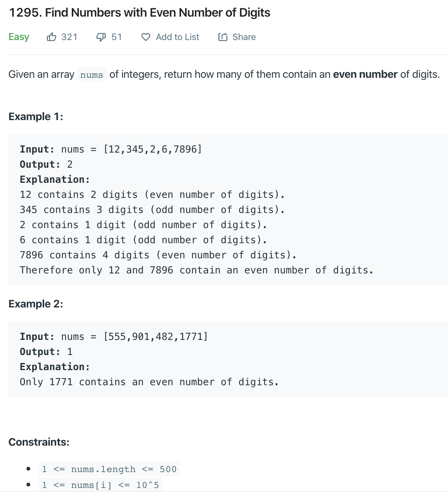Upvote the problem with thumbs-up icon
Viewport: 448px width, 494px height.
(x=51, y=37)
